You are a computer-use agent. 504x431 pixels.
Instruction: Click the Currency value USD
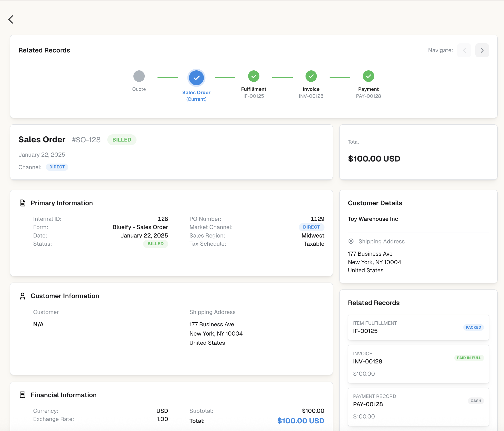pyautogui.click(x=162, y=411)
